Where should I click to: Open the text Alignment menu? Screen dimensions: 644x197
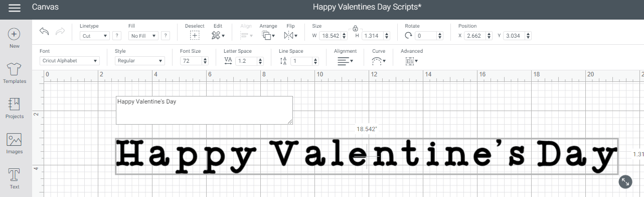point(345,61)
